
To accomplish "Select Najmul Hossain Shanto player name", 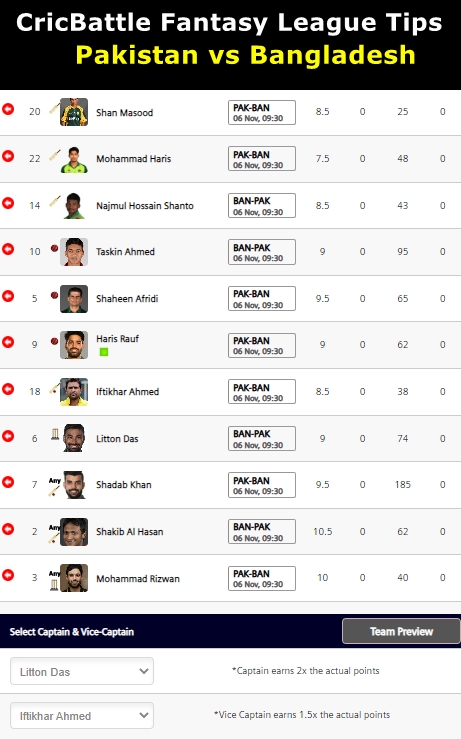I will point(145,205).
